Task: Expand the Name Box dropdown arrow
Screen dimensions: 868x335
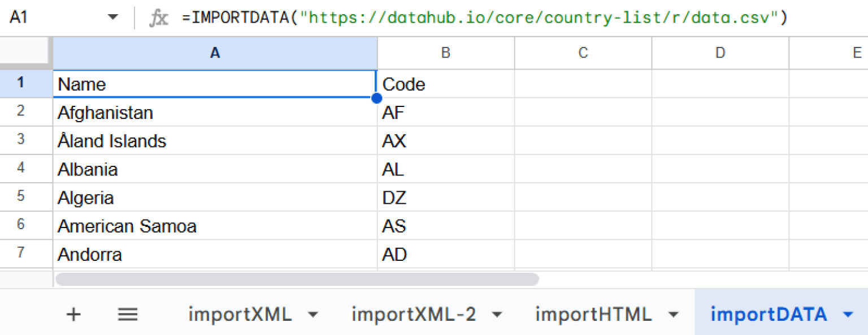Action: (113, 18)
